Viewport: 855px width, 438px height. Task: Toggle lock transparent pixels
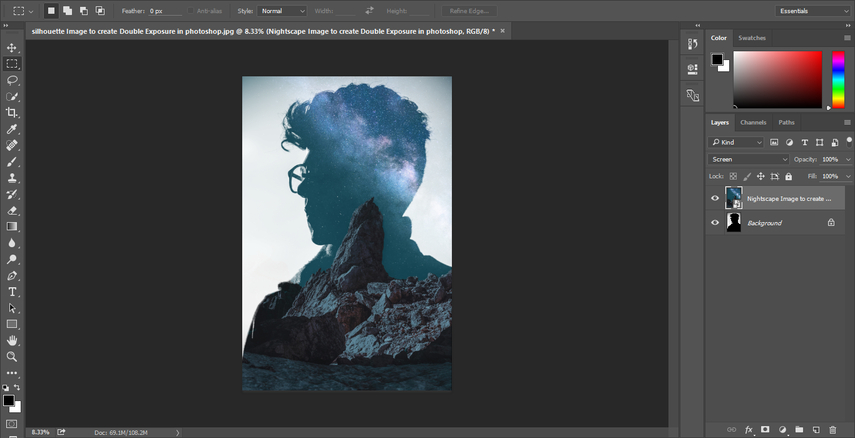coord(733,176)
